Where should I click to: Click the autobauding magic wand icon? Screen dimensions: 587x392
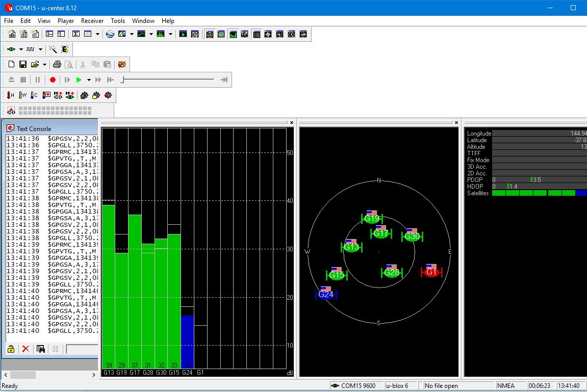click(x=53, y=49)
